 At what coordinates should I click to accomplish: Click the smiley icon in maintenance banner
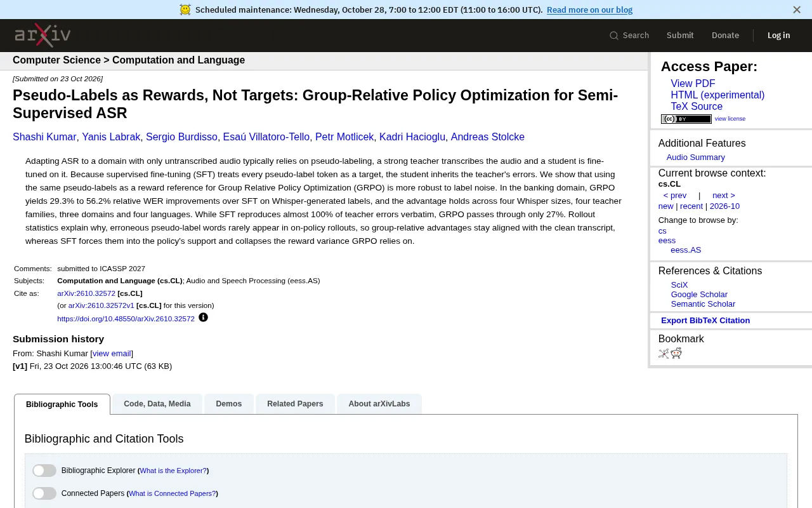tap(185, 10)
